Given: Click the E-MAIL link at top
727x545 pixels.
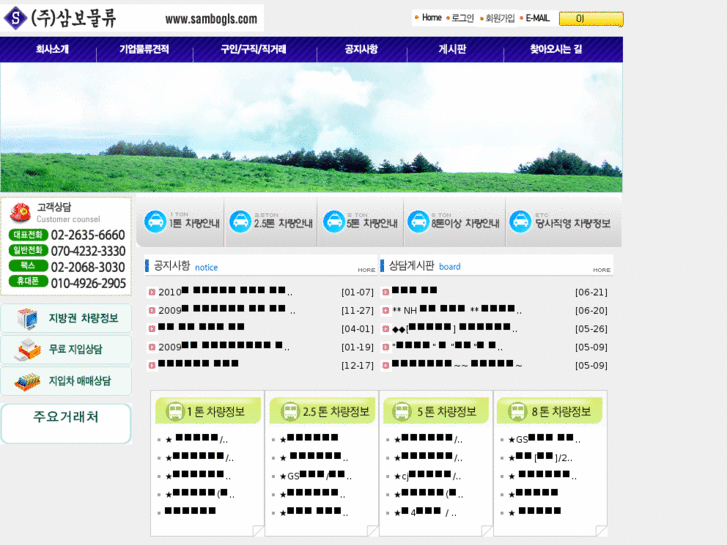Looking at the screenshot, I should click(537, 18).
